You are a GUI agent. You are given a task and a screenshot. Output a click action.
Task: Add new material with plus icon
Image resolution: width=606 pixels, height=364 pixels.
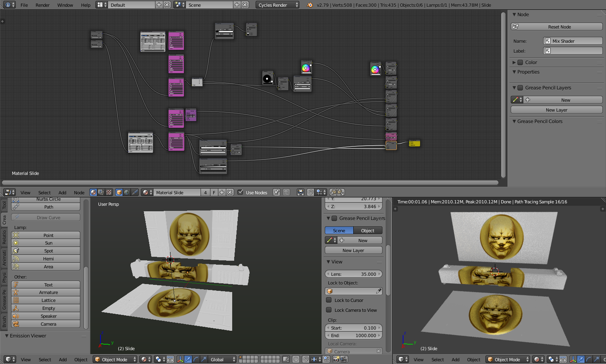click(x=222, y=192)
